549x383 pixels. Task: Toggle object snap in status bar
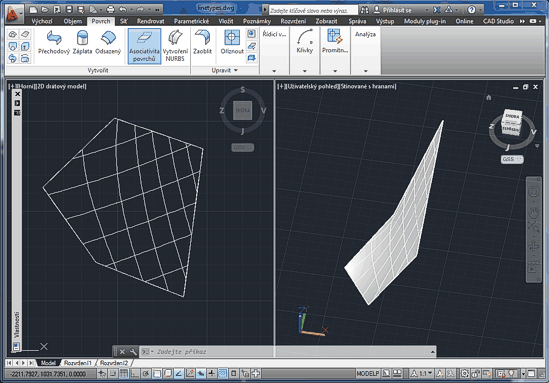coord(157,374)
